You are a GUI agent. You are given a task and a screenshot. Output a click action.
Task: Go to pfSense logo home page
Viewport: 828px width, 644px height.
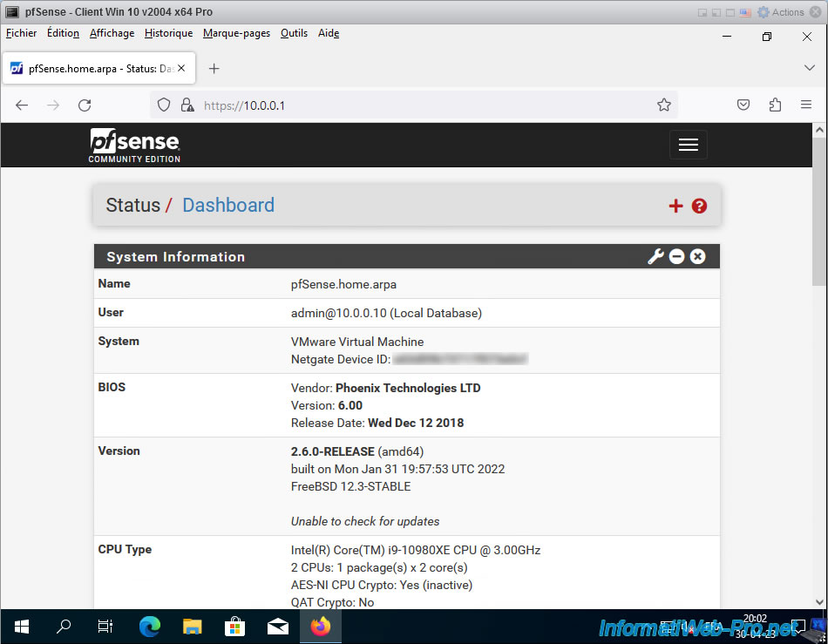(134, 146)
